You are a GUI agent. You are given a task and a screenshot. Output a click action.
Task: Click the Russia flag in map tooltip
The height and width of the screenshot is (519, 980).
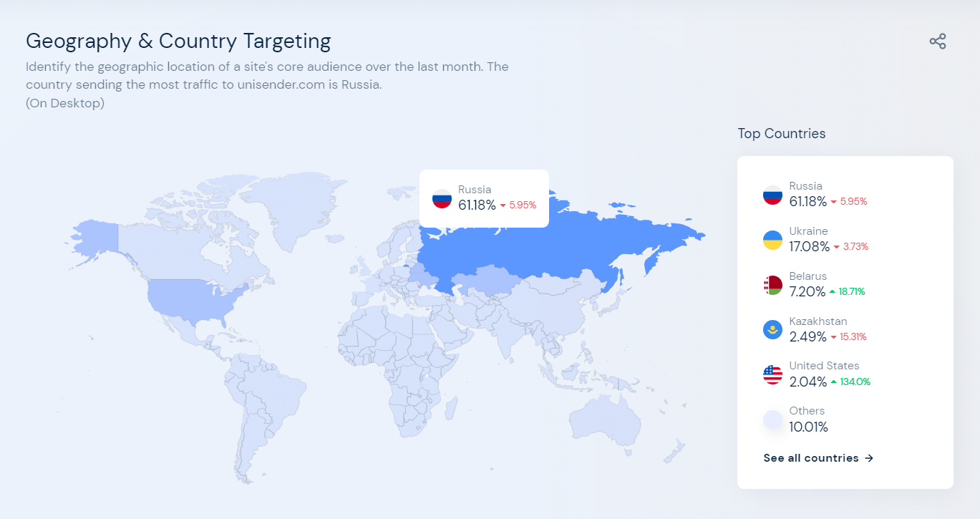pyautogui.click(x=442, y=198)
